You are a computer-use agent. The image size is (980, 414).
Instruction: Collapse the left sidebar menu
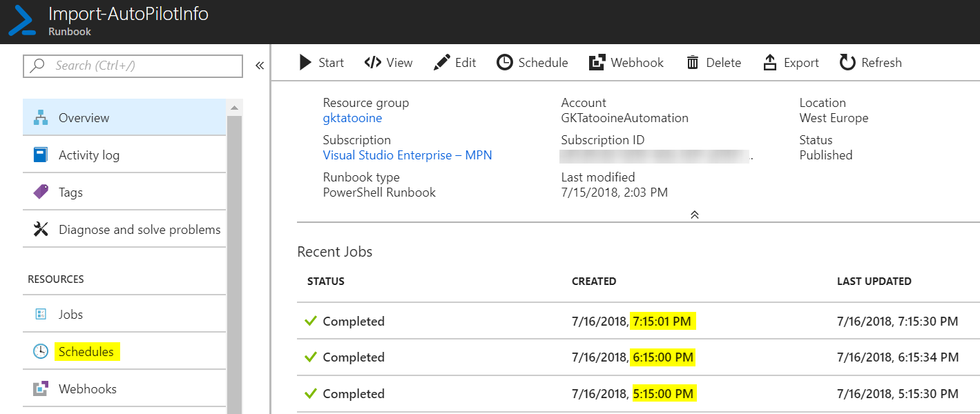(x=260, y=65)
